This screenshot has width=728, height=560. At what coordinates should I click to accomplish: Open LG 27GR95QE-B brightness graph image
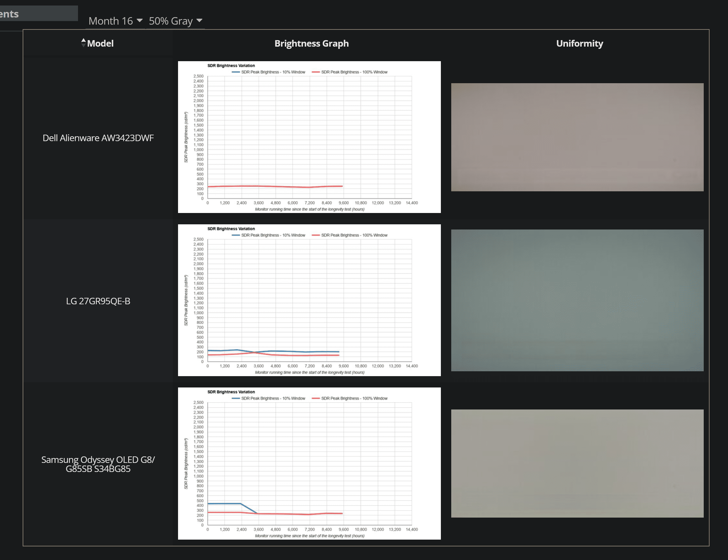(309, 300)
